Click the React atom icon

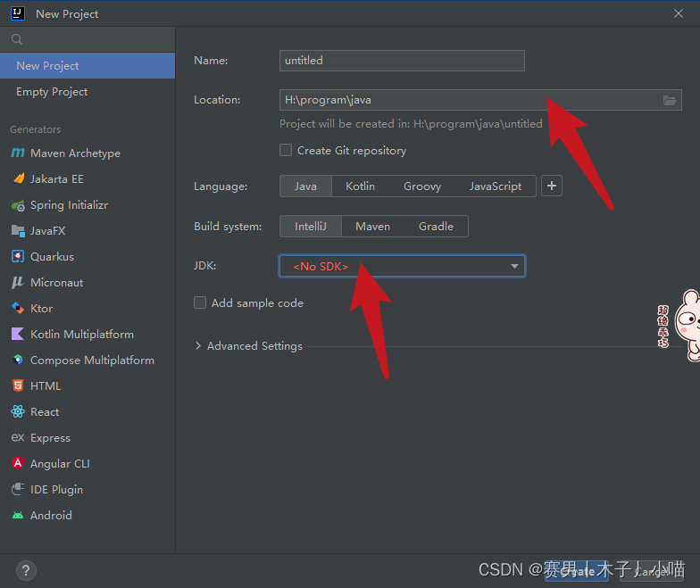tap(18, 412)
